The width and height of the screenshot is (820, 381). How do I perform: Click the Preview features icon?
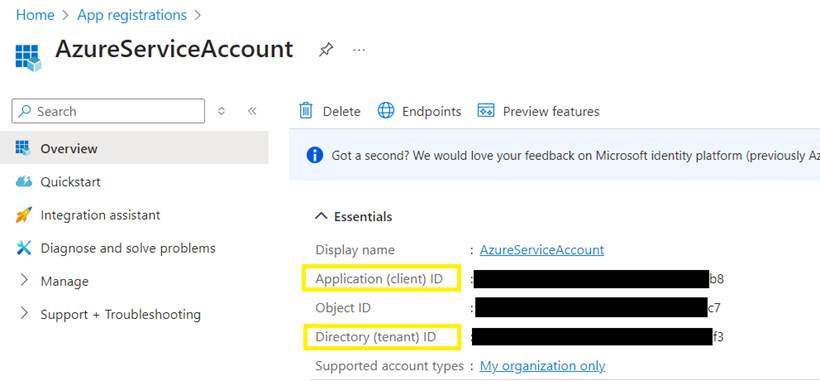[486, 111]
